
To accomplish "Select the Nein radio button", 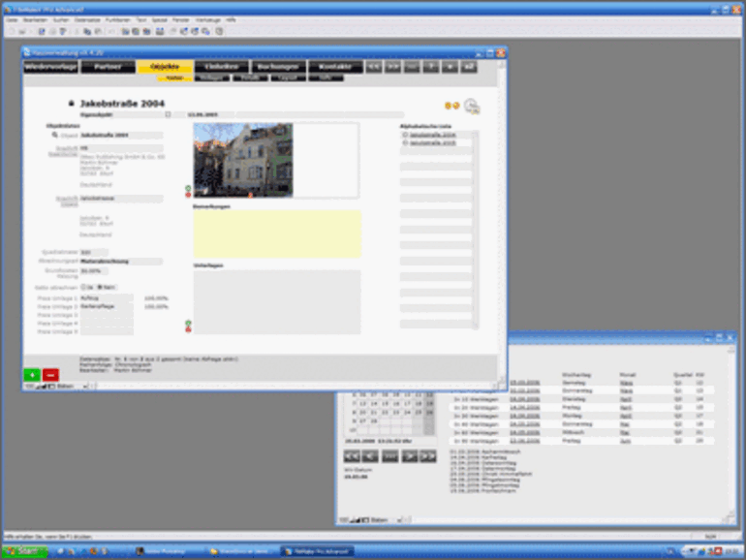I will click(100, 288).
